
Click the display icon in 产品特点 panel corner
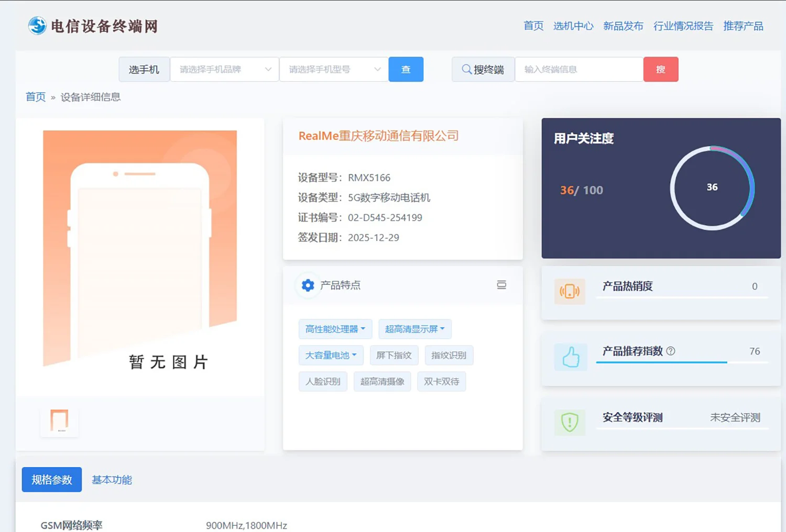[x=501, y=285]
